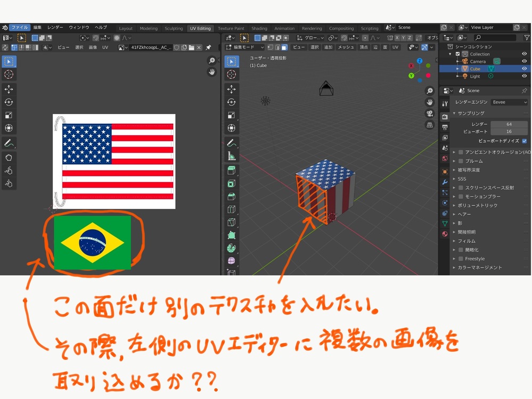Screen dimensions: 532x399
Task: Select the Knife tool in the 3D viewport
Action: 232,222
